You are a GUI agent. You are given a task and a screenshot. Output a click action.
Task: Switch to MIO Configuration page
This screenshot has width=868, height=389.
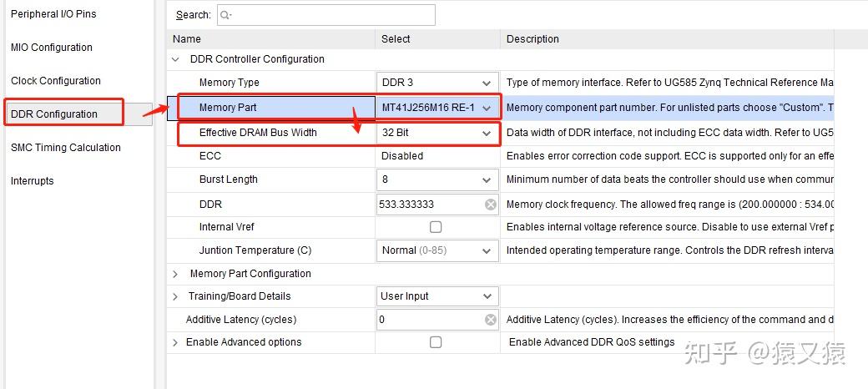(52, 48)
